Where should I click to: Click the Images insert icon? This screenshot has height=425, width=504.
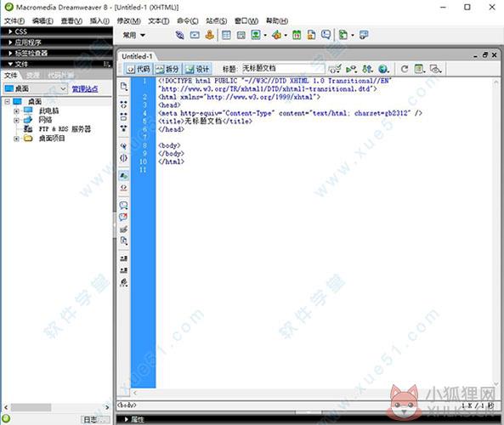(256, 35)
